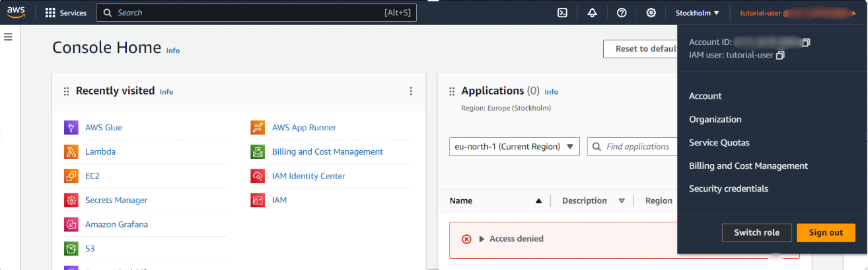Click the AWS logo
This screenshot has height=270, width=868.
(16, 13)
